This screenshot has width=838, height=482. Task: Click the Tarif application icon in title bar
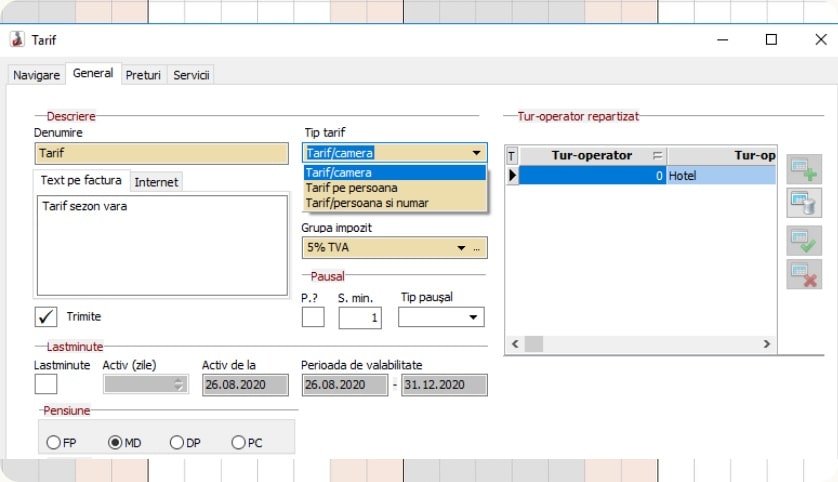[18, 40]
